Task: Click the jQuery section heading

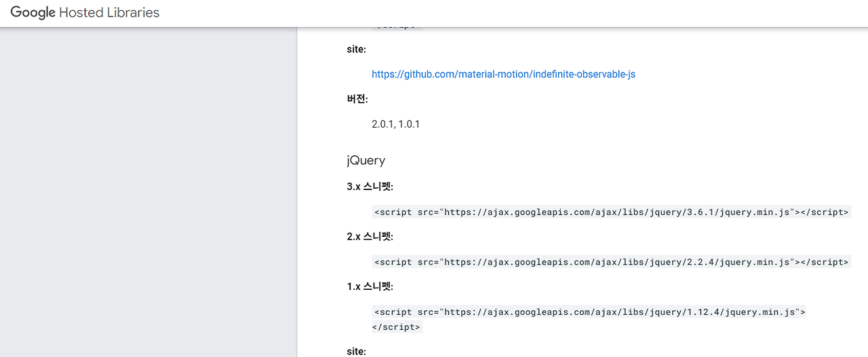Action: (366, 161)
